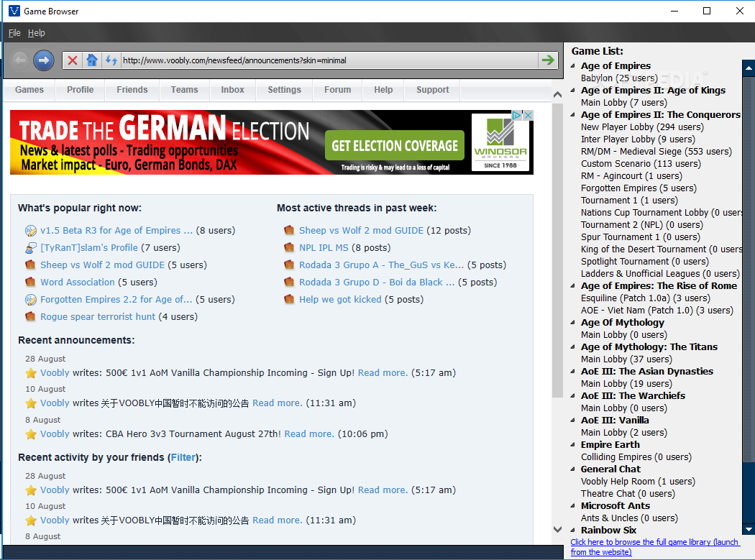Click the Windsor Brokers ad logo
The image size is (755, 560).
click(500, 142)
